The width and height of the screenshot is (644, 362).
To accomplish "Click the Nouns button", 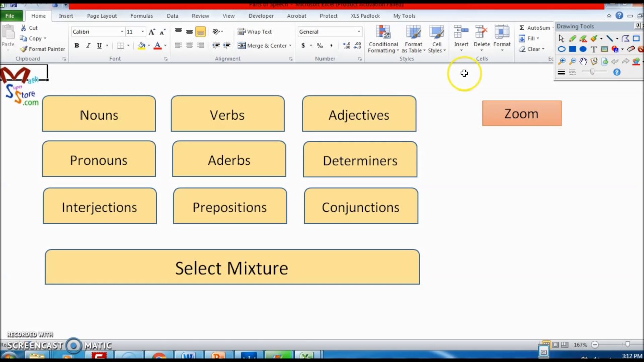I will [x=99, y=114].
